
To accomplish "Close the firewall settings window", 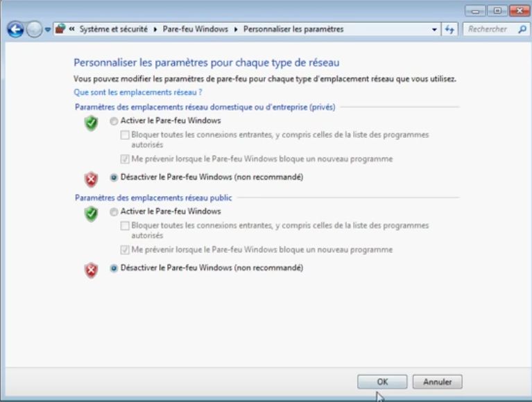I will [520, 11].
